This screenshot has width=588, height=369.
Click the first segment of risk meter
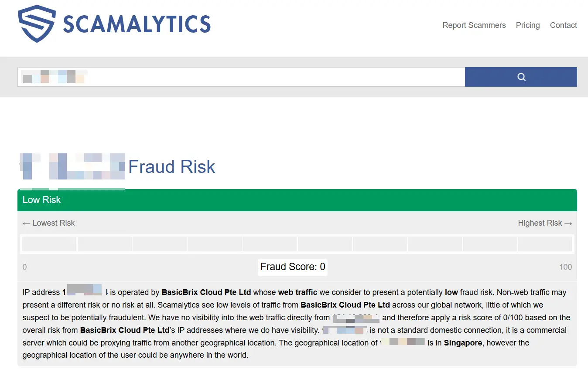coord(49,244)
